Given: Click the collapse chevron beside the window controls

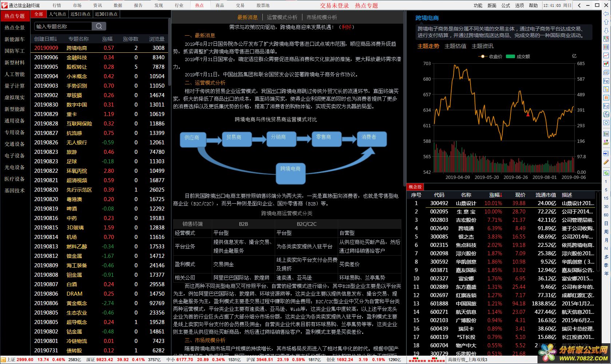Looking at the screenshot, I should pyautogui.click(x=579, y=5).
